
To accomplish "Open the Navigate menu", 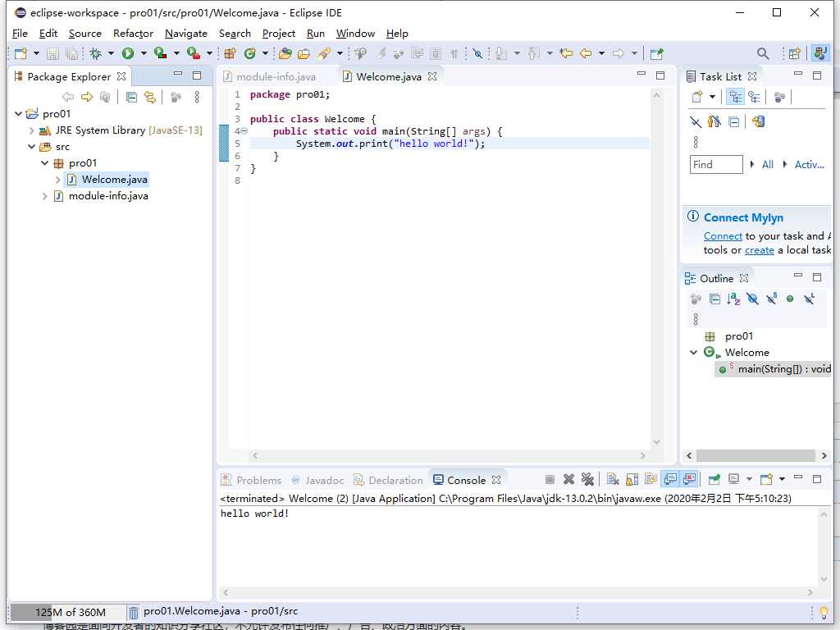I will [186, 33].
